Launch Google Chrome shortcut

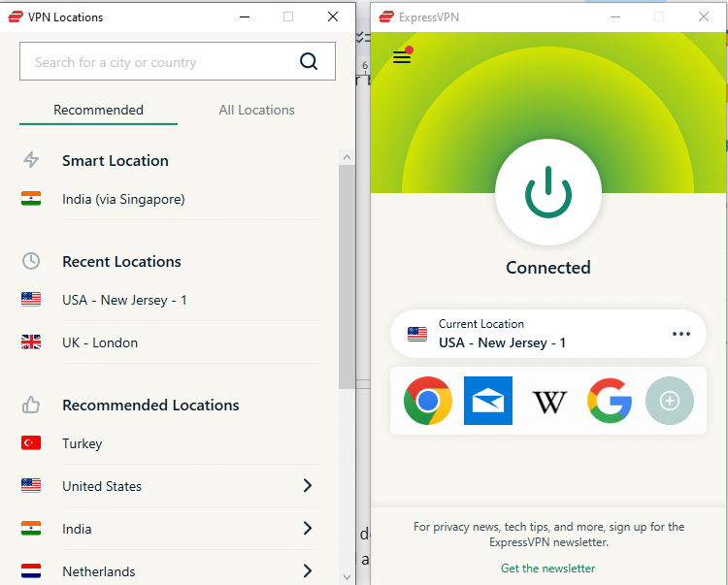[x=428, y=401]
